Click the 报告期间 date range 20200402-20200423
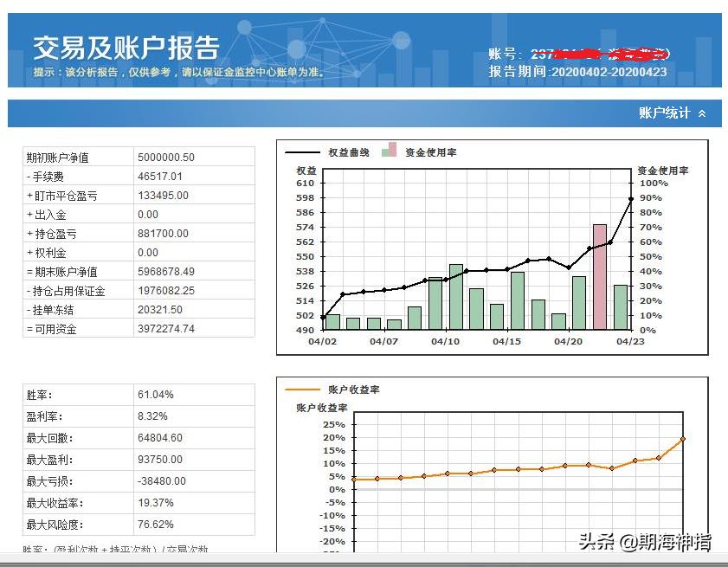The height and width of the screenshot is (567, 728). coord(580,74)
